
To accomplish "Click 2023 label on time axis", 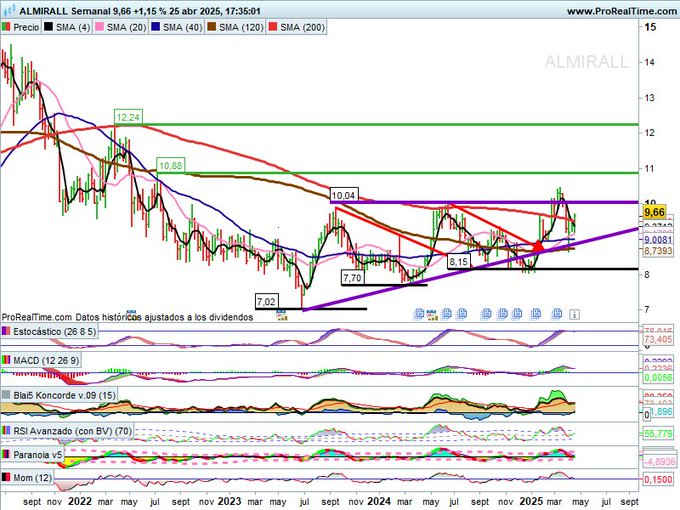I will pyautogui.click(x=229, y=501).
